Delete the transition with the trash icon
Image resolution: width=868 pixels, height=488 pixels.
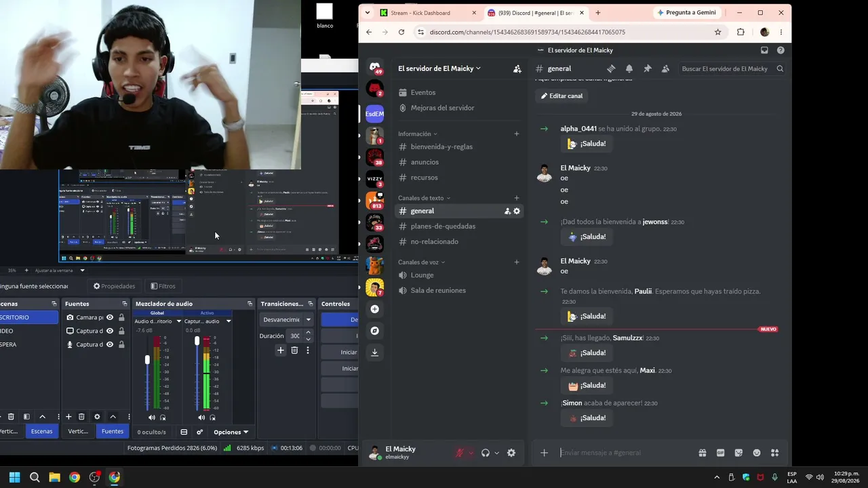[294, 350]
